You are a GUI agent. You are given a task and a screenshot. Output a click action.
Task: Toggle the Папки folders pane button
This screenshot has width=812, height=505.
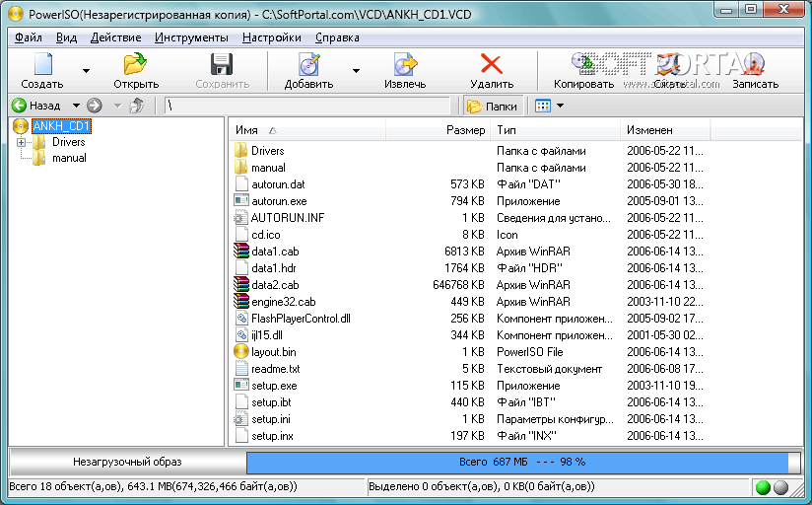click(492, 106)
